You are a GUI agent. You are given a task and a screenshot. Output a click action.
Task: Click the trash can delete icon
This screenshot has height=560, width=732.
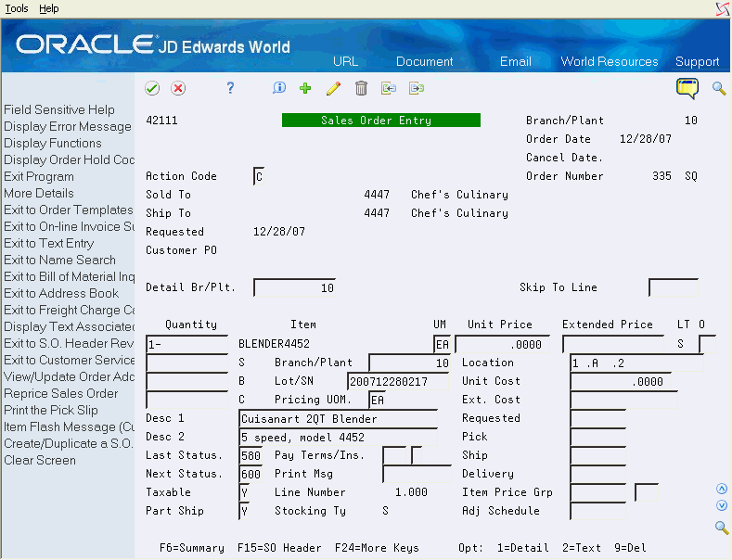(361, 88)
